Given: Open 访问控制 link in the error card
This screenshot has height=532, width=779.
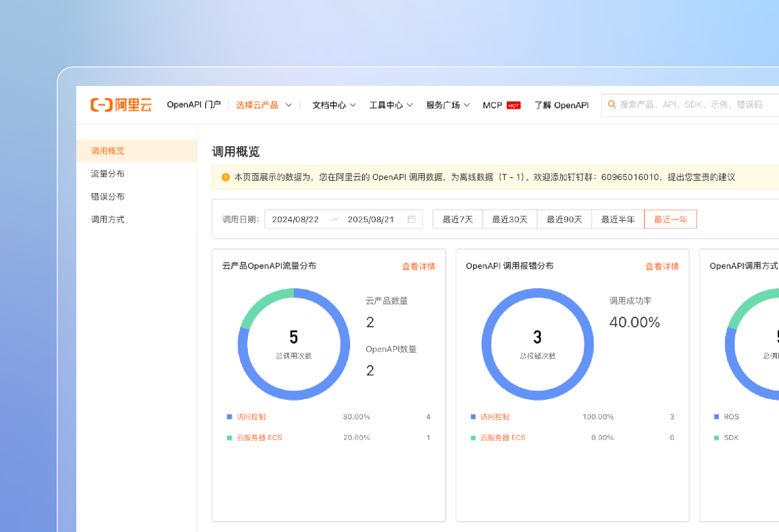Looking at the screenshot, I should click(x=495, y=417).
